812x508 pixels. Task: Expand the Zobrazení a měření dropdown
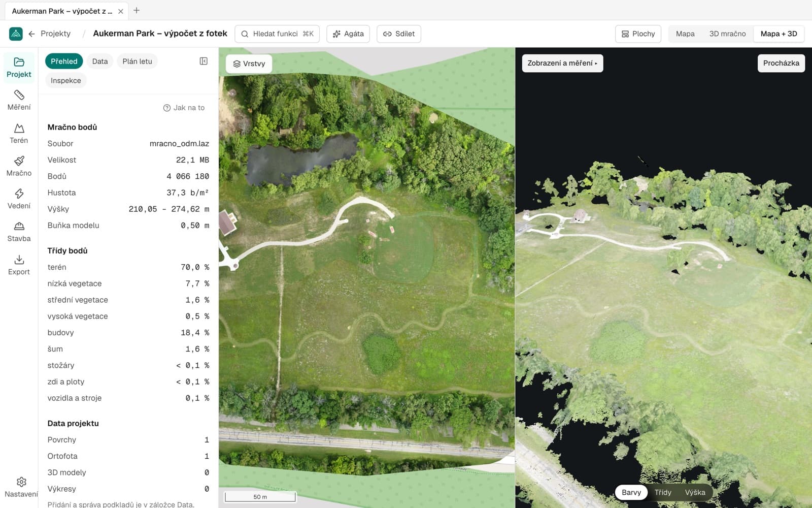tap(562, 63)
